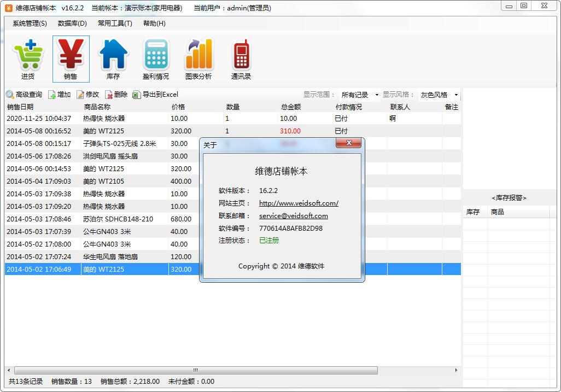Image resolution: width=561 pixels, height=392 pixels.
Task: Click the scrollbar right arrow
Action: coord(456,370)
